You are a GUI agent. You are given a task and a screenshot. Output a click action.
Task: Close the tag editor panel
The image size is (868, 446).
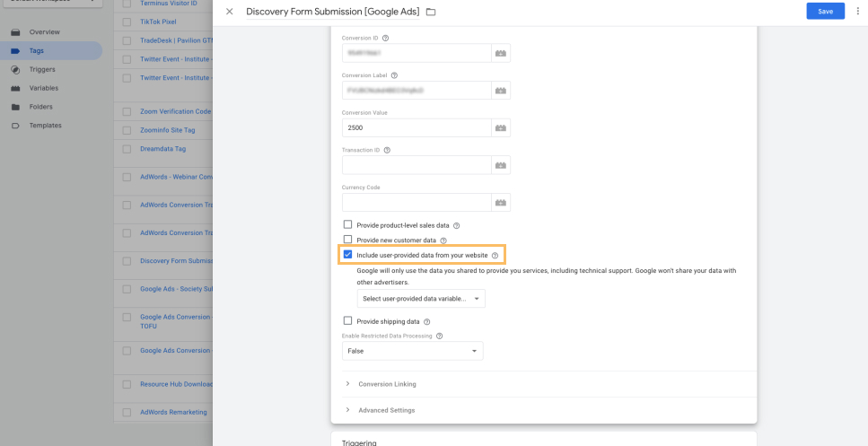click(230, 12)
